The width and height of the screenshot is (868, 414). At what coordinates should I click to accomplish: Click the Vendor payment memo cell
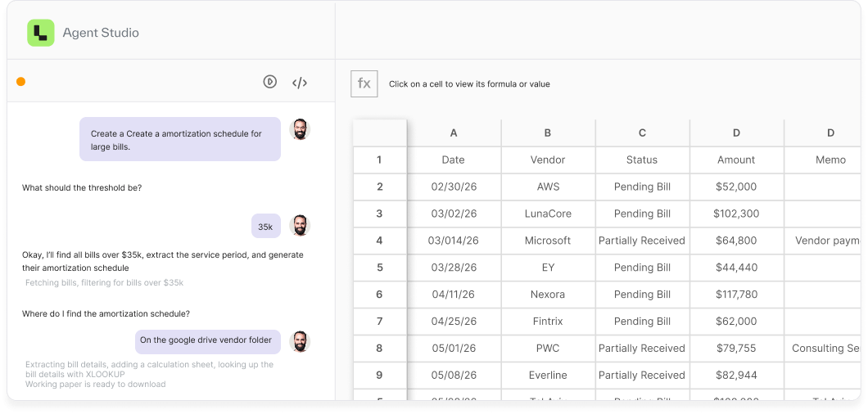825,241
